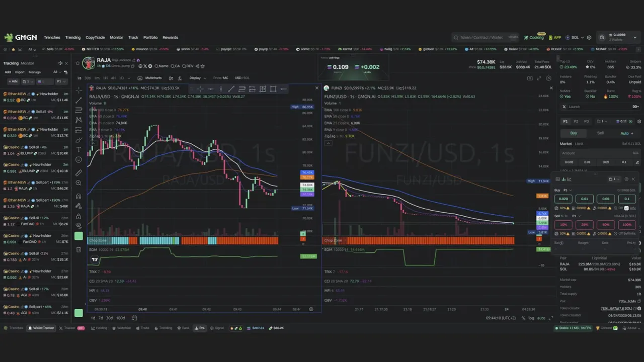Open the SOL chain selector dropdown
Image resolution: width=644 pixels, height=362 pixels.
pyautogui.click(x=574, y=37)
